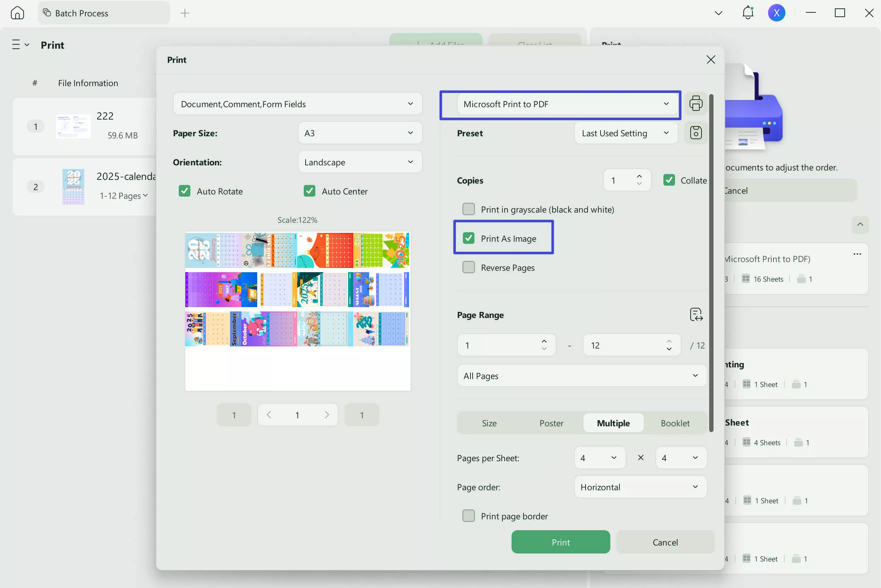Click the page range swap icon

tap(696, 315)
